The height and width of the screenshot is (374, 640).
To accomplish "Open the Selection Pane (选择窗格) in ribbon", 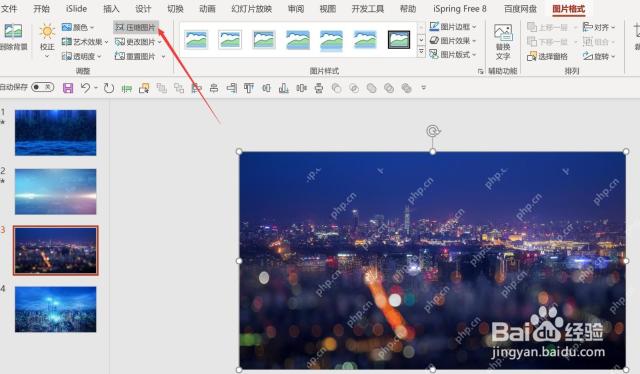I will [547, 56].
